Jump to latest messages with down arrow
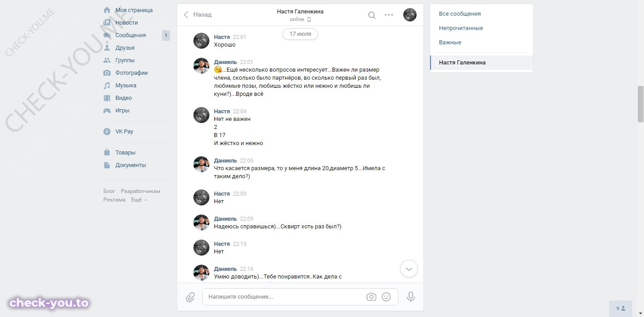 (409, 269)
